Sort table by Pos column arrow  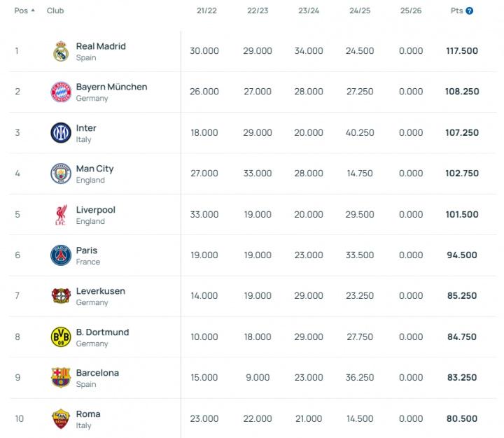[33, 11]
